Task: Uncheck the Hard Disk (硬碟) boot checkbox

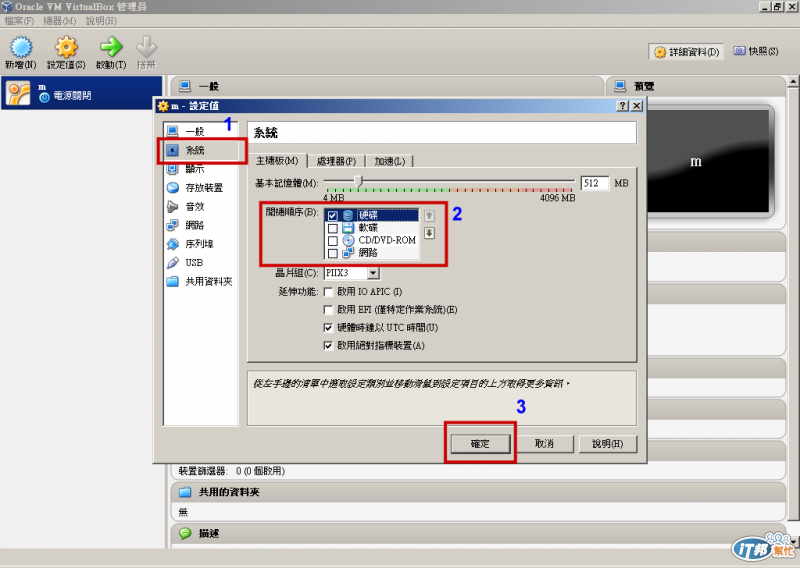Action: (x=333, y=216)
